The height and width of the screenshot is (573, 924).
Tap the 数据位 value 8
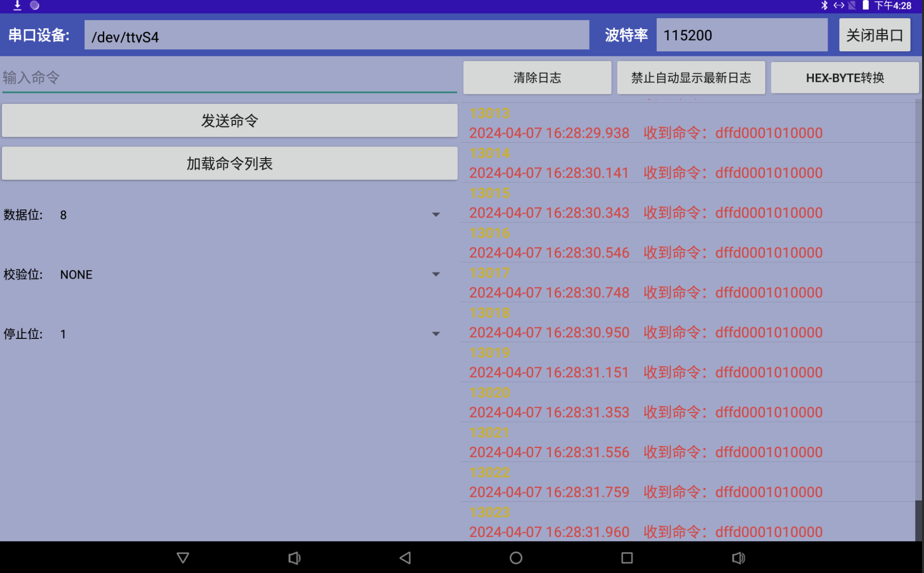click(63, 215)
